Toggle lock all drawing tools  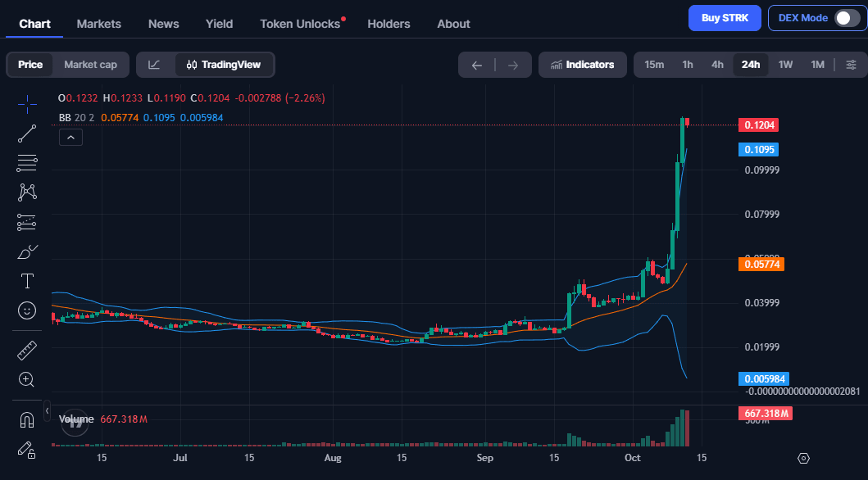(27, 450)
